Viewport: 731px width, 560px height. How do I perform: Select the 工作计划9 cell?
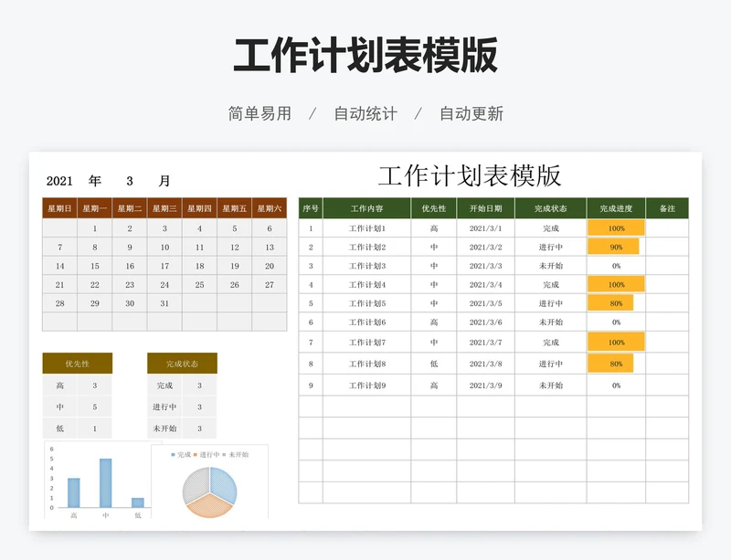pos(367,386)
